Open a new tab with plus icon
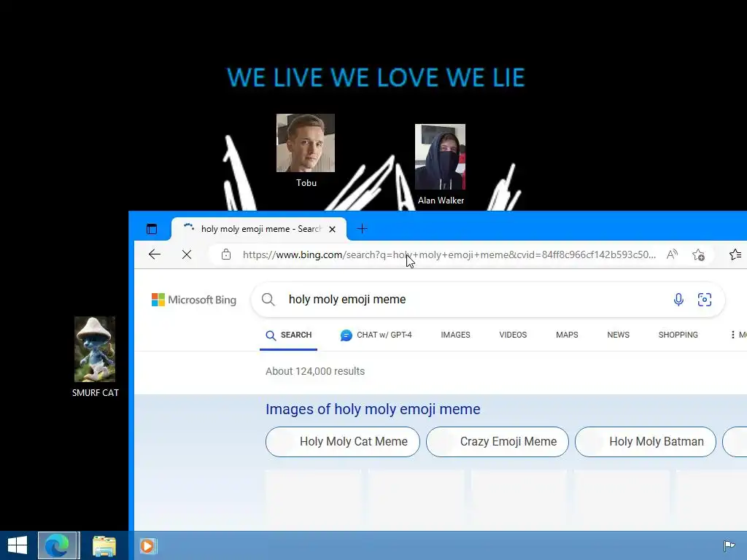 (x=362, y=229)
